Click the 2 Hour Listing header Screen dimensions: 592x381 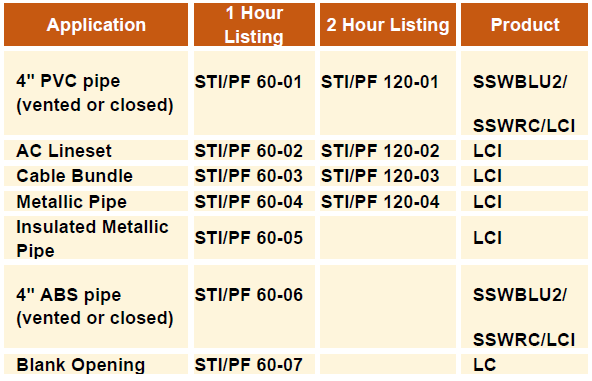pos(388,25)
